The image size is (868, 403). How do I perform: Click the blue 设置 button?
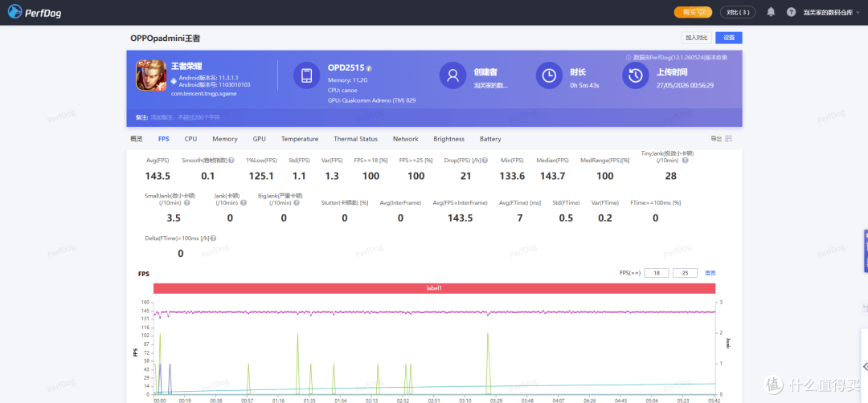728,38
